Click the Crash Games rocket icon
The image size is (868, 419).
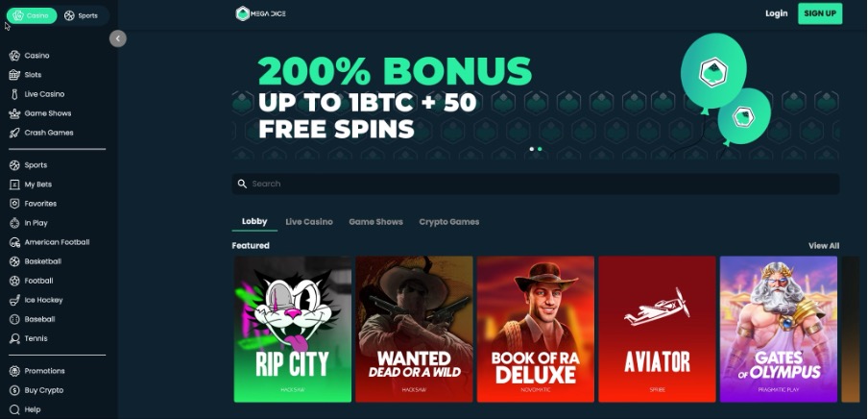14,133
